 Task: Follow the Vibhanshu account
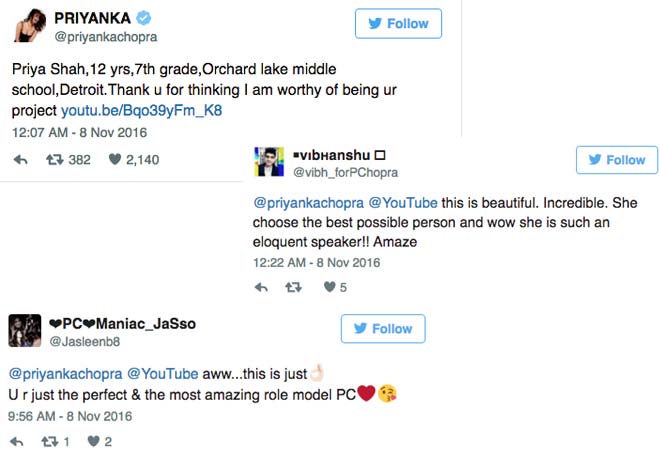pos(615,160)
